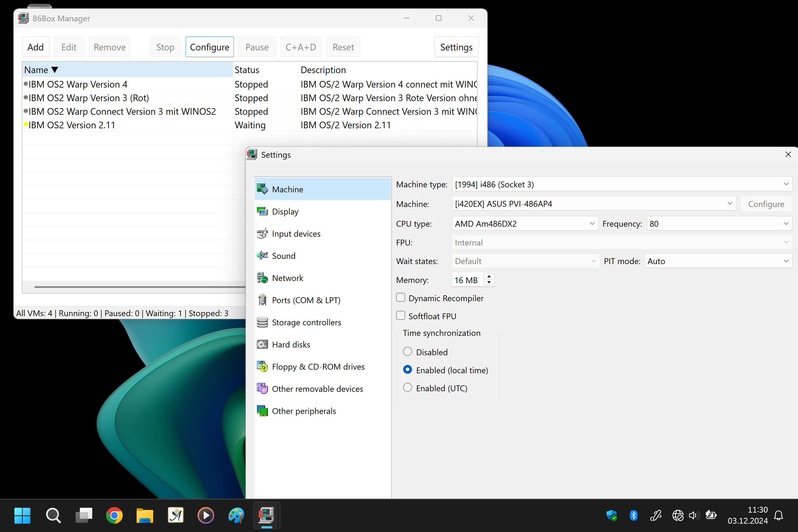
Task: Click the 86Box taskbar icon
Action: (266, 515)
